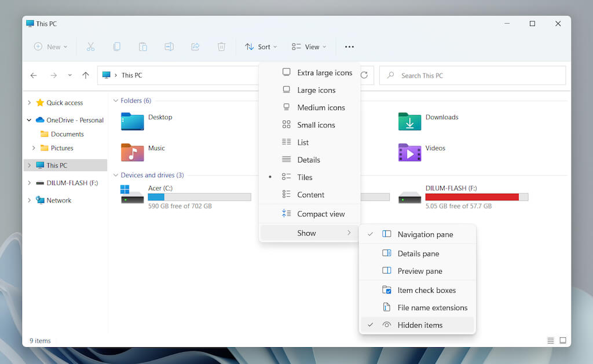Select Details view from the menu

[x=308, y=160]
